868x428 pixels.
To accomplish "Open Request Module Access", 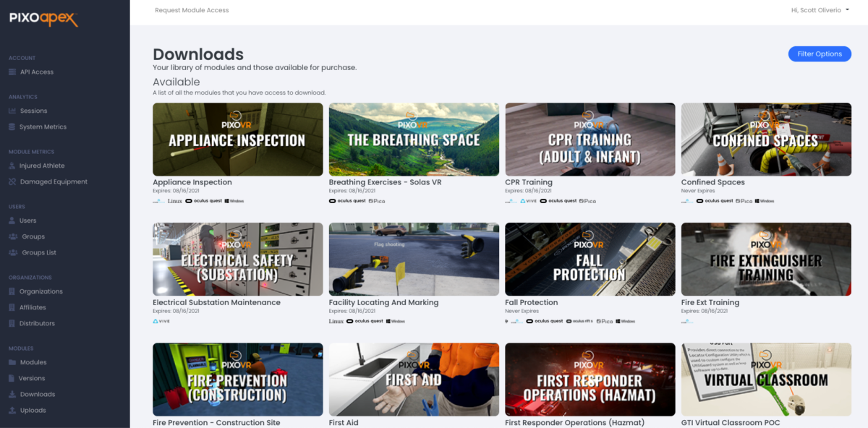I will click(x=192, y=9).
